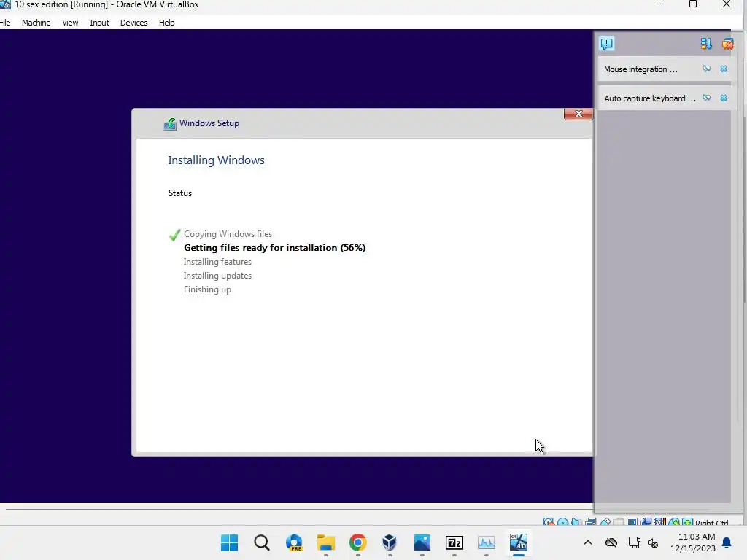Open Microsoft Edge from the taskbar
The height and width of the screenshot is (560, 747).
(x=294, y=542)
